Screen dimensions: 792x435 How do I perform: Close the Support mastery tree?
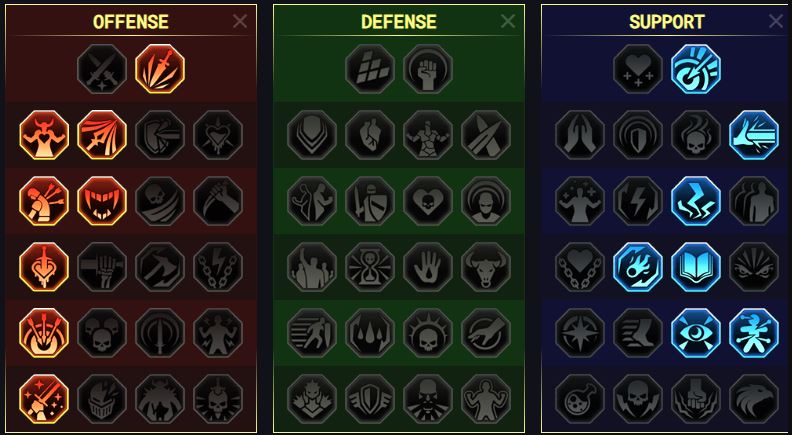pyautogui.click(x=776, y=21)
